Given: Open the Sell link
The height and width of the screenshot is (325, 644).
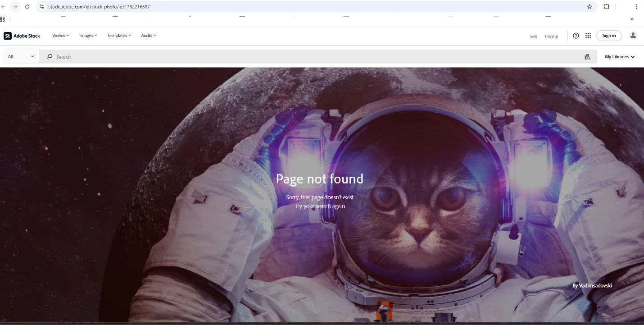Looking at the screenshot, I should tap(533, 37).
